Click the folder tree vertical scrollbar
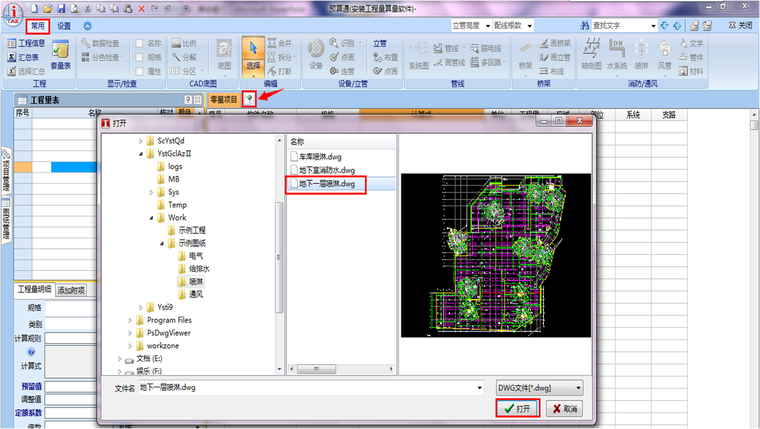 [279, 256]
